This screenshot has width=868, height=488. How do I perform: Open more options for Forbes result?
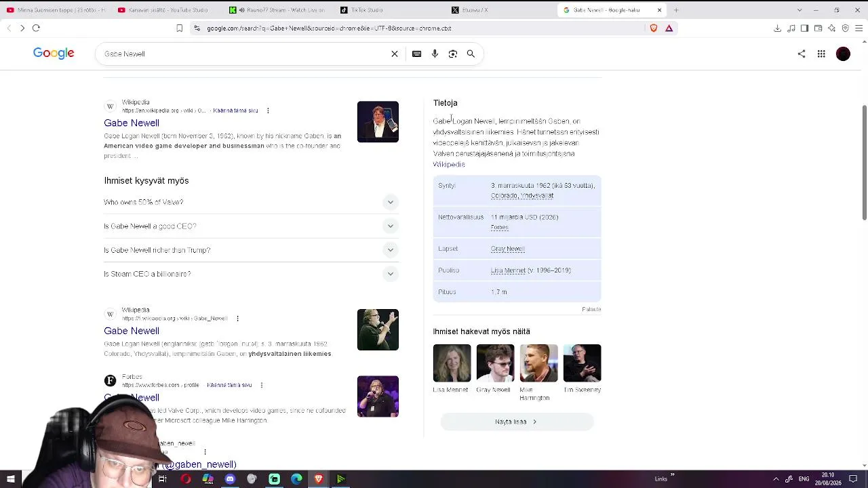click(x=261, y=385)
